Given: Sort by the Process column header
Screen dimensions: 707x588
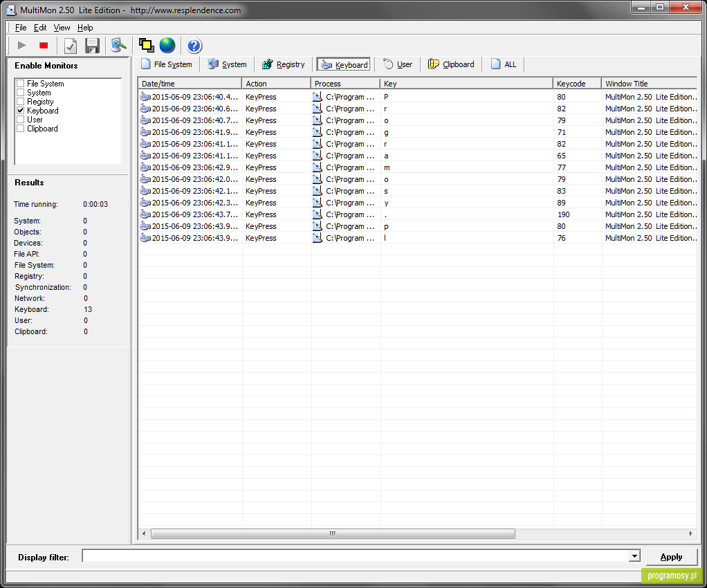Looking at the screenshot, I should 345,84.
